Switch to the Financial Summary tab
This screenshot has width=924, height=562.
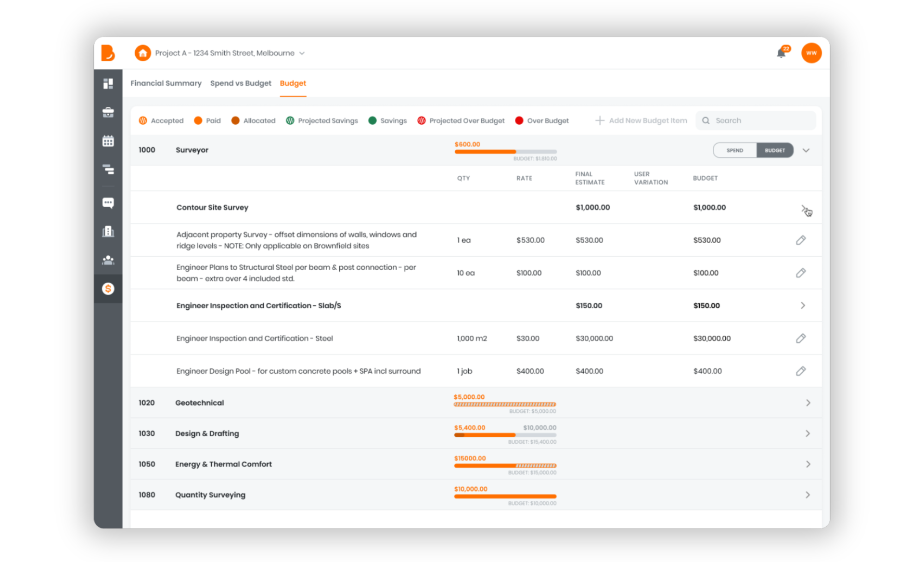[166, 83]
